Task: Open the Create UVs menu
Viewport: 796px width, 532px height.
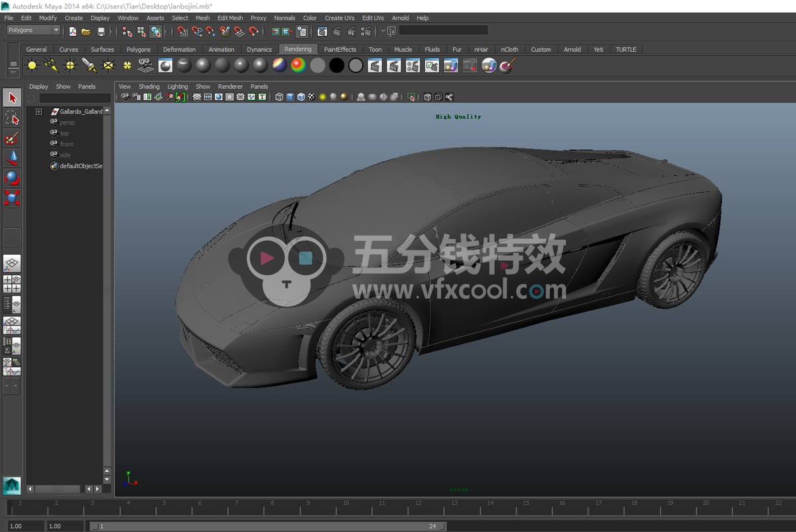Action: (x=340, y=18)
